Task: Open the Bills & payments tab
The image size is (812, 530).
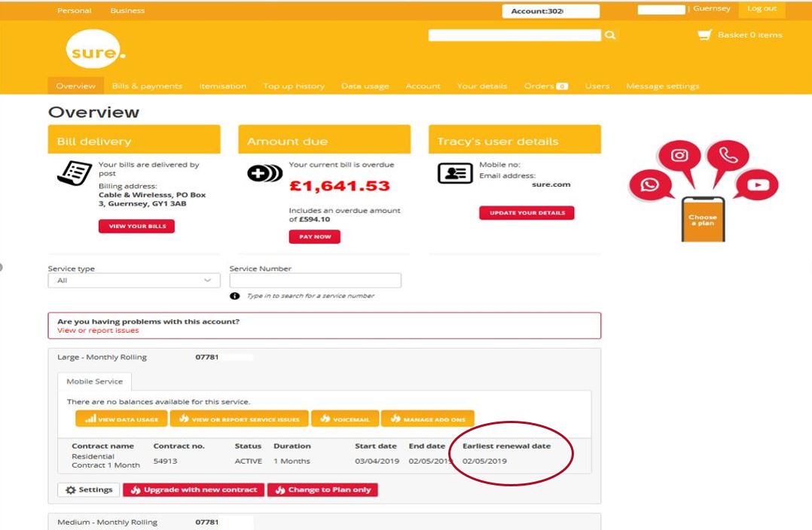Action: [147, 86]
